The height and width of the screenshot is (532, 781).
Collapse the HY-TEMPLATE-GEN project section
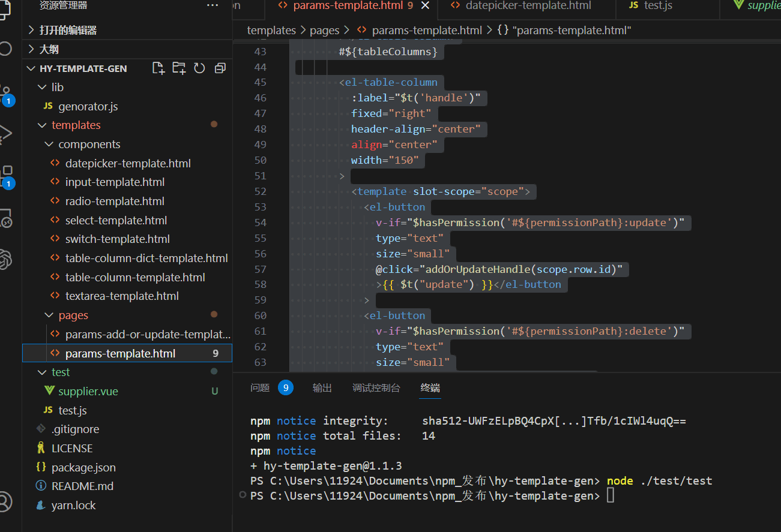[83, 68]
